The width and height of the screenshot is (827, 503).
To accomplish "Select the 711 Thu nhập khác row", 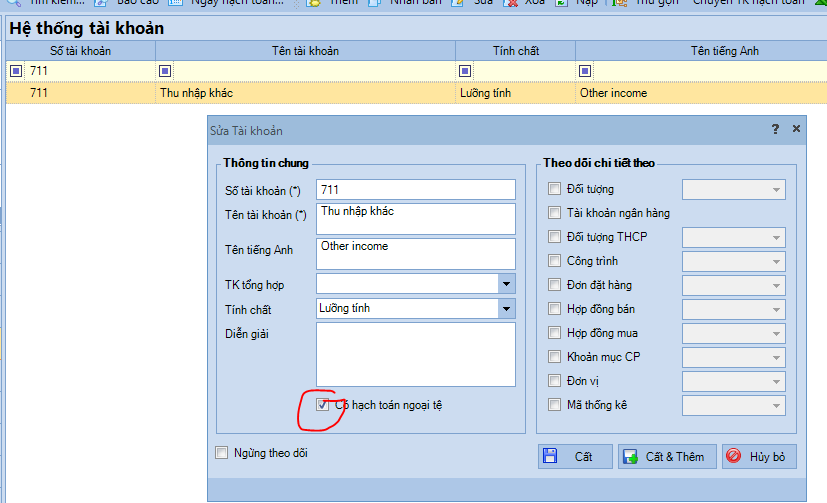I will 300,93.
